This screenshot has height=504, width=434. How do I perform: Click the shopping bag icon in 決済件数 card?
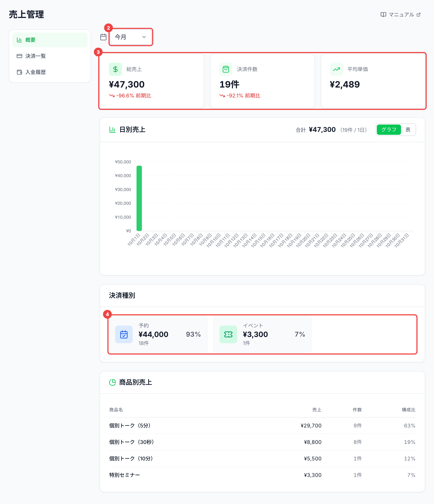click(226, 69)
